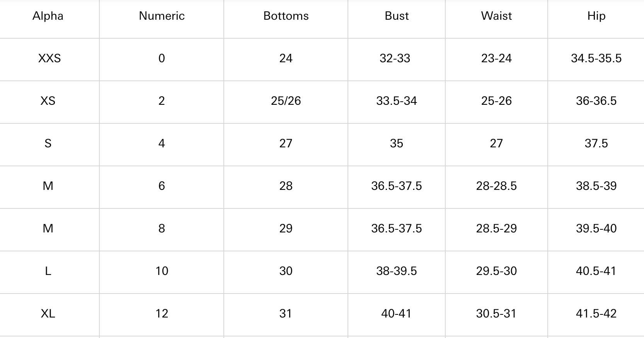Click the XS alpha size cell
The height and width of the screenshot is (338, 644).
(x=48, y=101)
